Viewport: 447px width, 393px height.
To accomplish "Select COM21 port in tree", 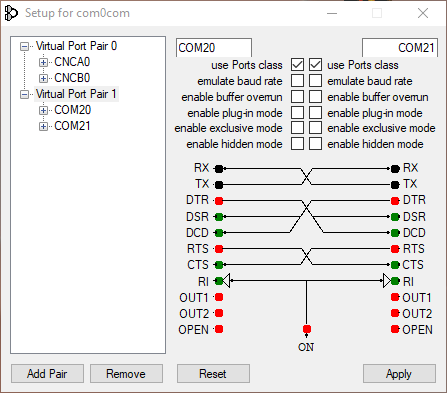I will [72, 126].
